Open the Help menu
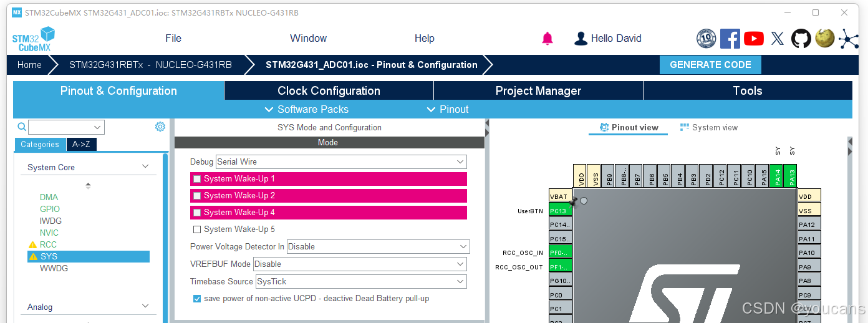 pyautogui.click(x=424, y=39)
